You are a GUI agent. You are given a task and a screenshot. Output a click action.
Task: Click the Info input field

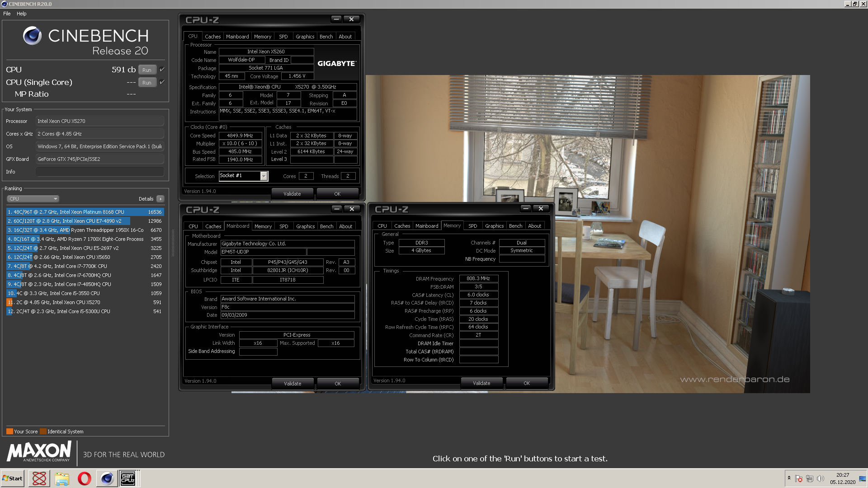click(99, 172)
